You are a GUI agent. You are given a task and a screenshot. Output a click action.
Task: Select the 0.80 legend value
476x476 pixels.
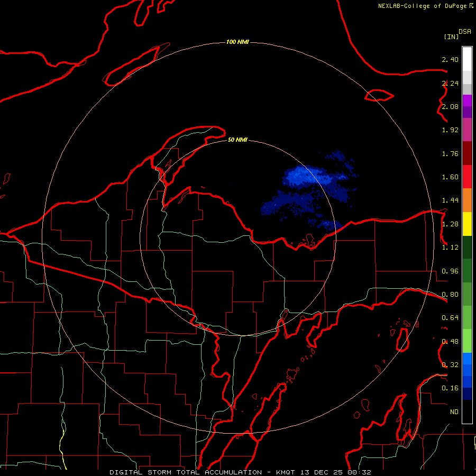pyautogui.click(x=450, y=295)
